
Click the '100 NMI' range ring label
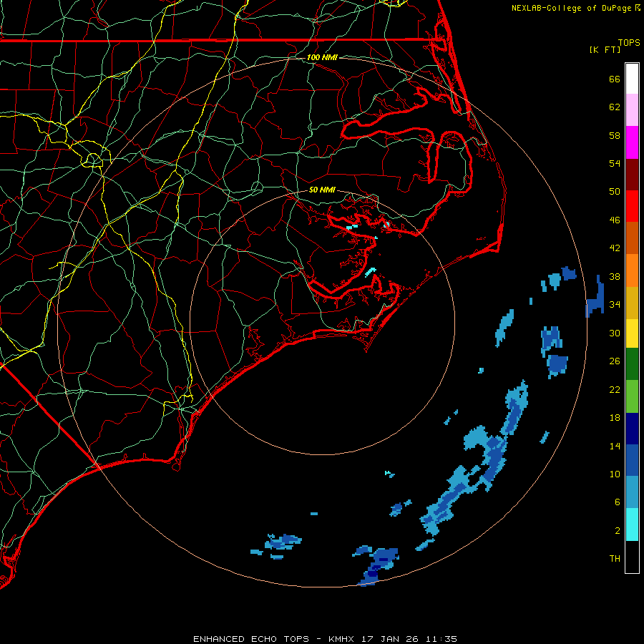tap(322, 57)
